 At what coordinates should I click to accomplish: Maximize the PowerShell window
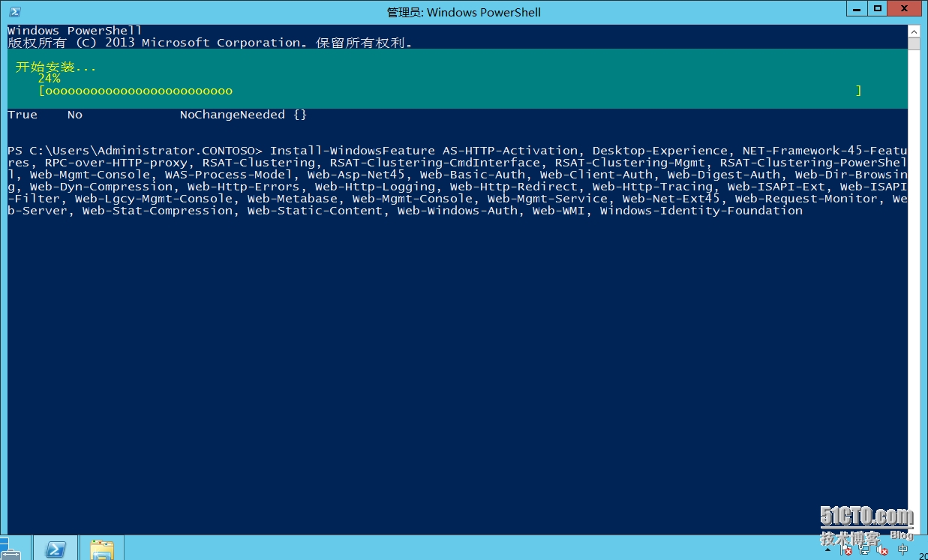coord(878,9)
